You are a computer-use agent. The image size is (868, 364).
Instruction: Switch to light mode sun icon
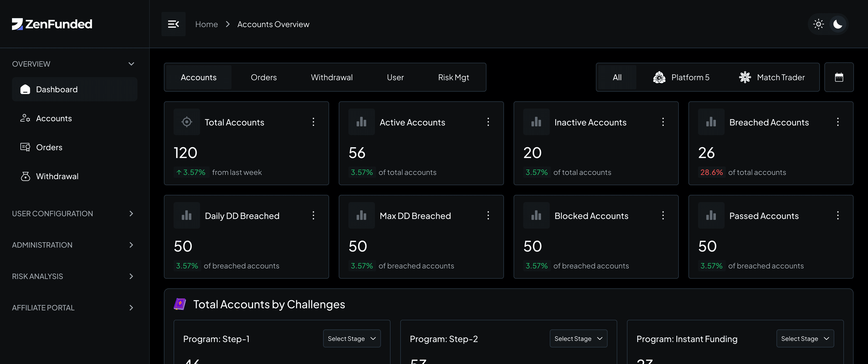point(818,24)
